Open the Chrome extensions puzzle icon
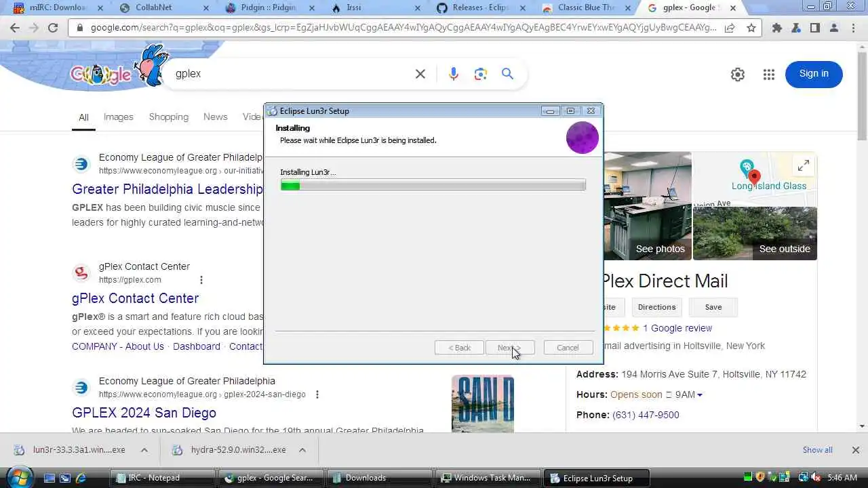This screenshot has width=868, height=488. click(777, 28)
